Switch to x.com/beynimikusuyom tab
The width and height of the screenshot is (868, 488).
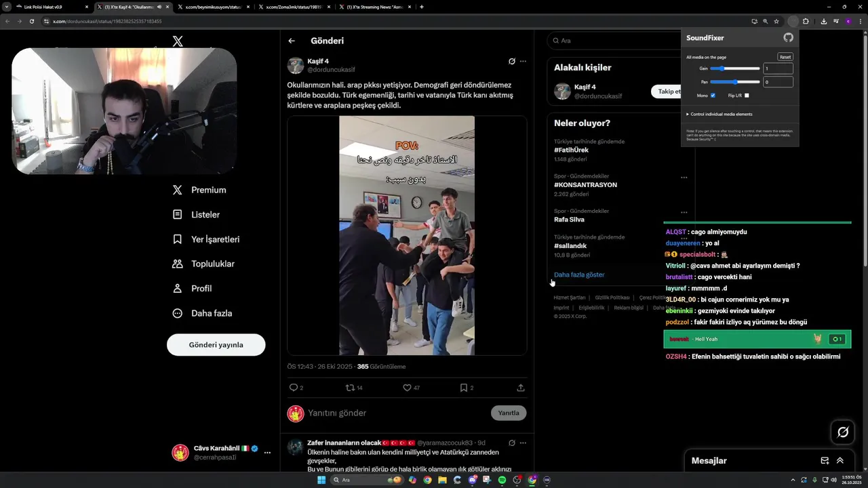pyautogui.click(x=212, y=7)
